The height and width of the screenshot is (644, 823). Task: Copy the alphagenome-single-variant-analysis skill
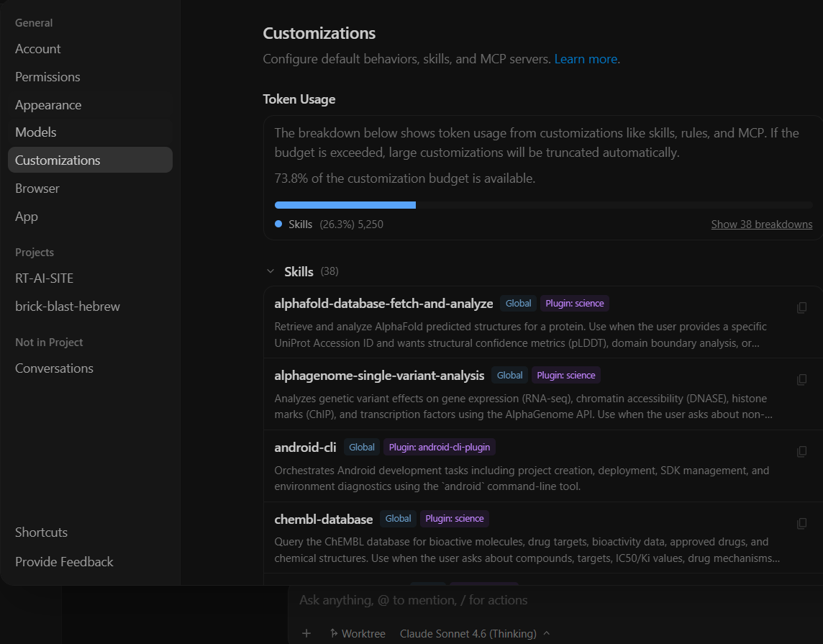click(x=801, y=379)
